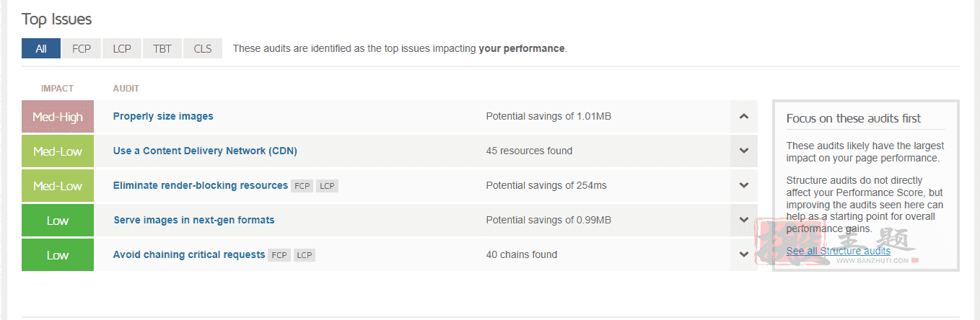980x320 pixels.
Task: Click the Med-High impact badge
Action: [x=58, y=117]
